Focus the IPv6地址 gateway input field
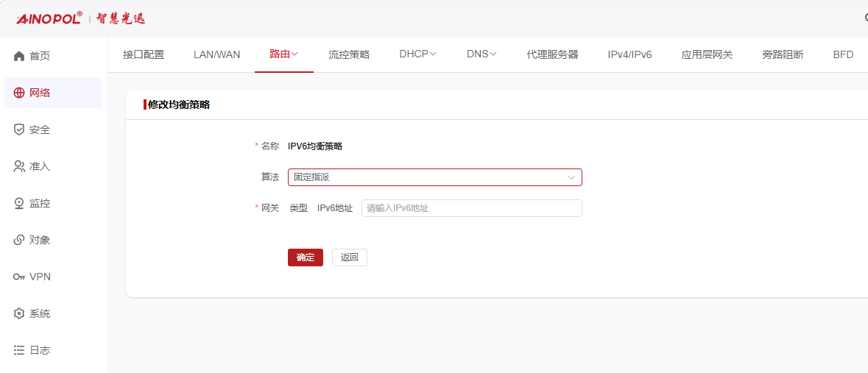868x373 pixels. coord(472,208)
